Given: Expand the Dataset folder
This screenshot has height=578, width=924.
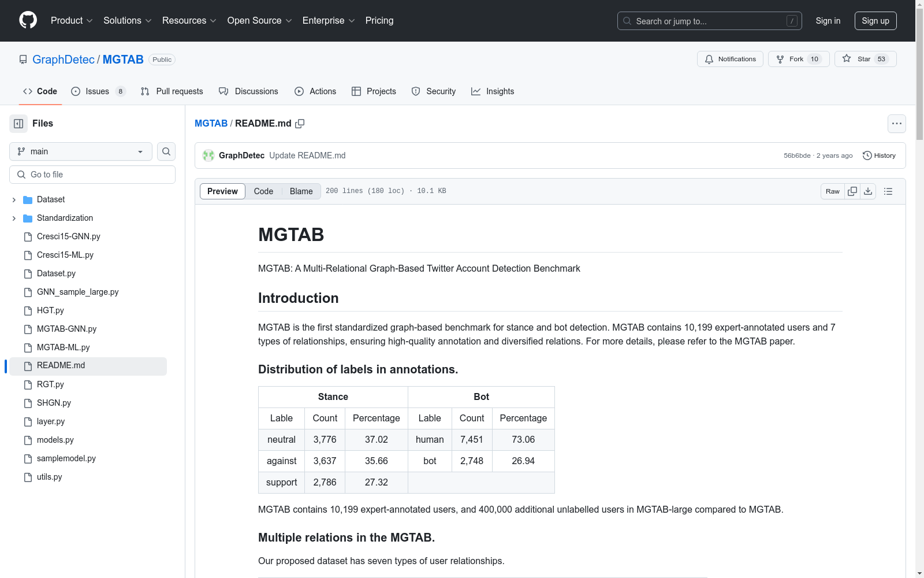Looking at the screenshot, I should 14,199.
